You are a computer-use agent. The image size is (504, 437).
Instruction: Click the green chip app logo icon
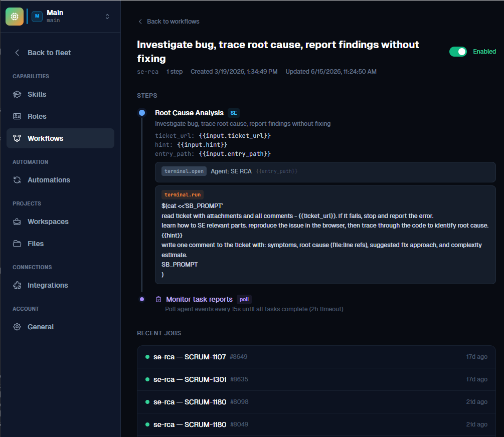coord(15,17)
